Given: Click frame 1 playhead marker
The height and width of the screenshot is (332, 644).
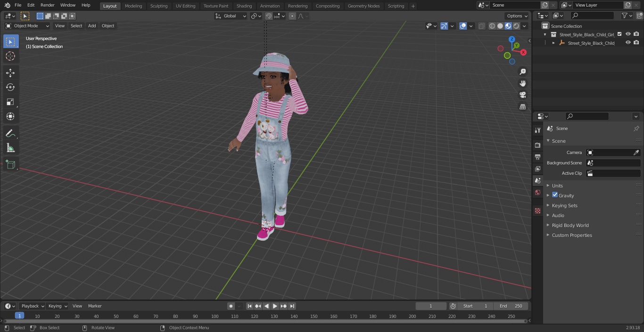Looking at the screenshot, I should (x=19, y=316).
